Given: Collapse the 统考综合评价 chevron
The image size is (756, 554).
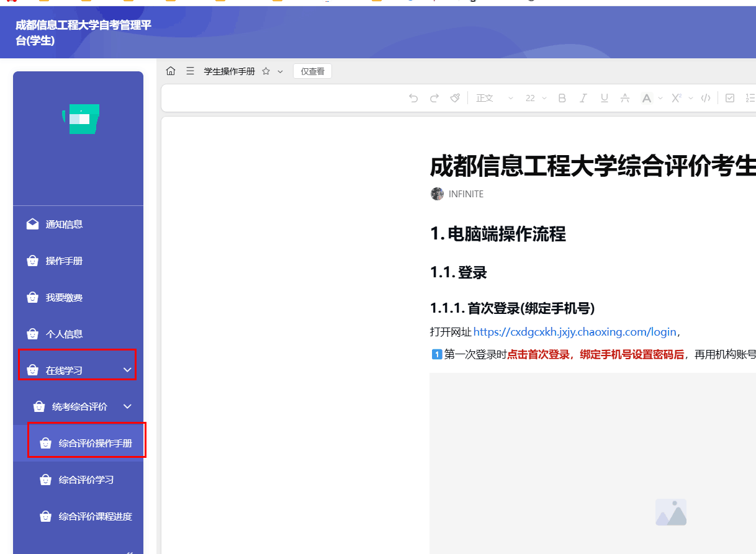Looking at the screenshot, I should (x=128, y=406).
